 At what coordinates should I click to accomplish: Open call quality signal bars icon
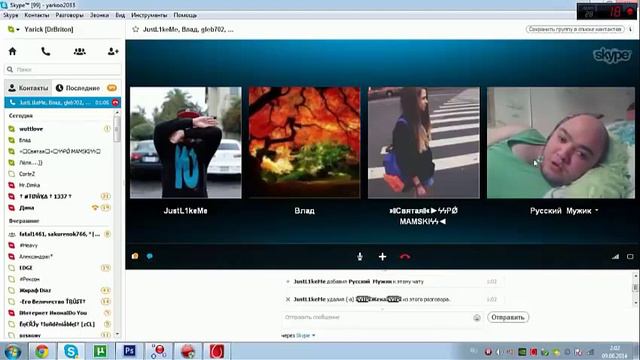pos(615,256)
